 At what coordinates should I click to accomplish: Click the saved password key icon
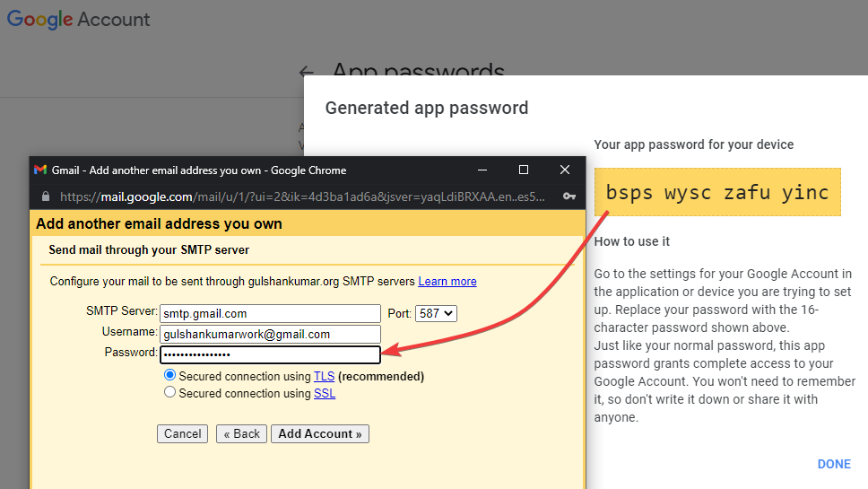pyautogui.click(x=569, y=196)
